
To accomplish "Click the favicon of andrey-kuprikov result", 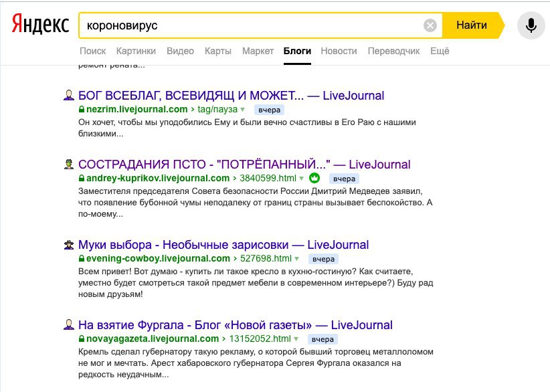I will tap(69, 164).
